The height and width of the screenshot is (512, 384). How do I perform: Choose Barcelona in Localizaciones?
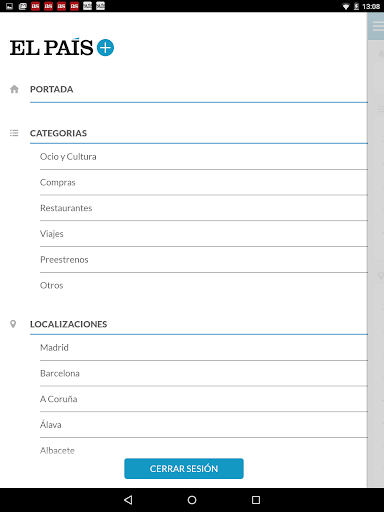click(204, 373)
